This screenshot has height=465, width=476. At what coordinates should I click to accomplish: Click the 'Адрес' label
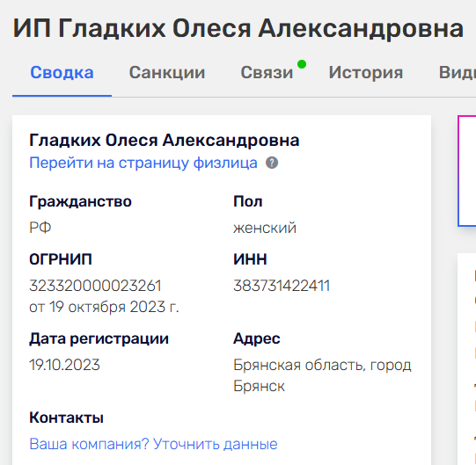pos(257,338)
